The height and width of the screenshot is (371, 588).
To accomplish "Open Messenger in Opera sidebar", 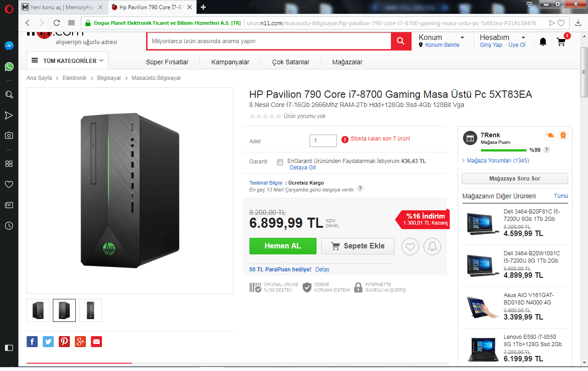I will [9, 46].
